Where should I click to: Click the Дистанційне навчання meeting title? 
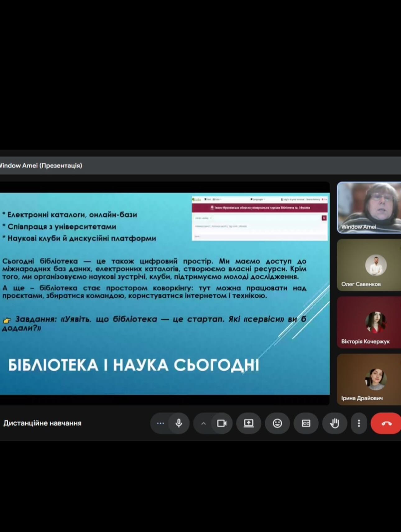pyautogui.click(x=42, y=423)
